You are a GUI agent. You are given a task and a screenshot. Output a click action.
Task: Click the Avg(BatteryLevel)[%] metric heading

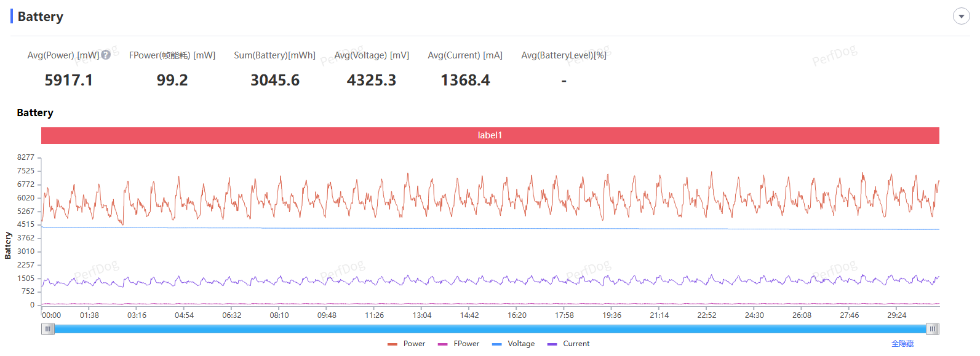tap(564, 55)
